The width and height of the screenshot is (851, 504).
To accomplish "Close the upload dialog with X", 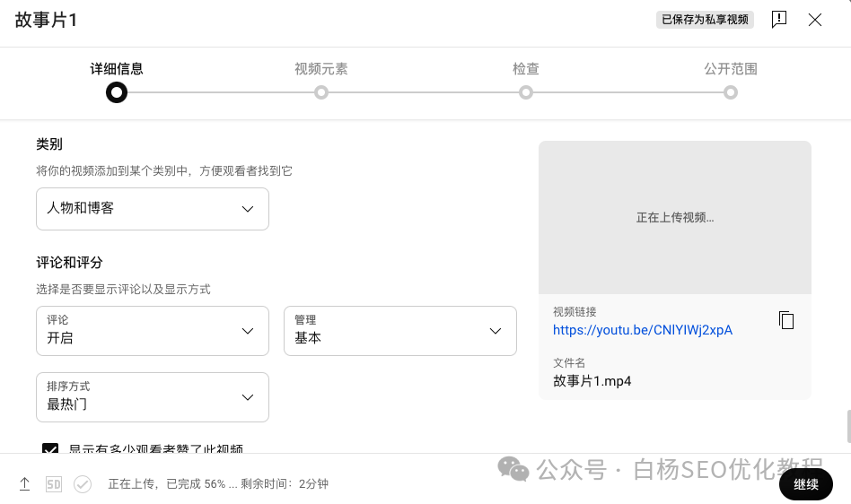I will click(x=814, y=20).
